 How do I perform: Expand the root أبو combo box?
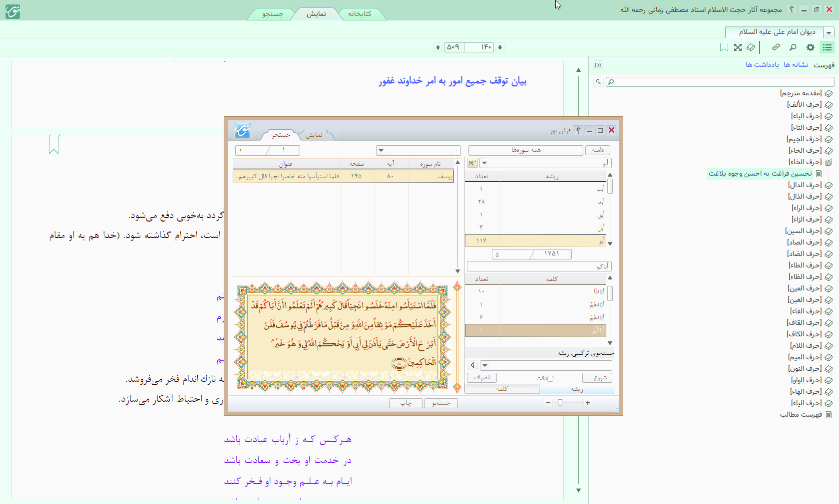pos(484,163)
